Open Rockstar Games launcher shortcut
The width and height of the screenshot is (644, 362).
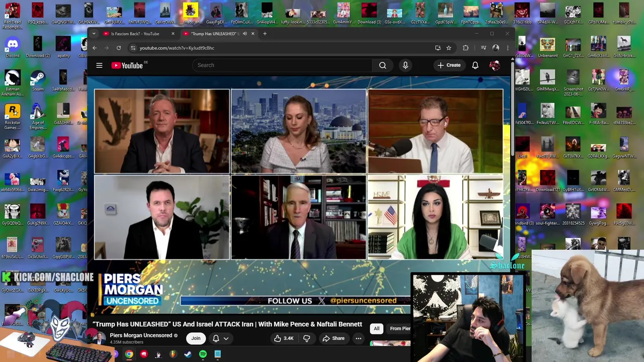coord(13,116)
